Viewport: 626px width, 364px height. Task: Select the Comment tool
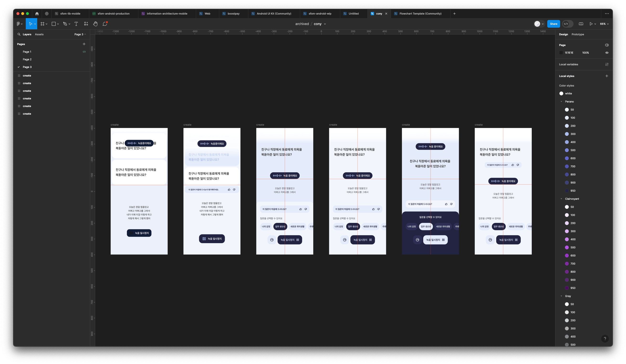105,24
